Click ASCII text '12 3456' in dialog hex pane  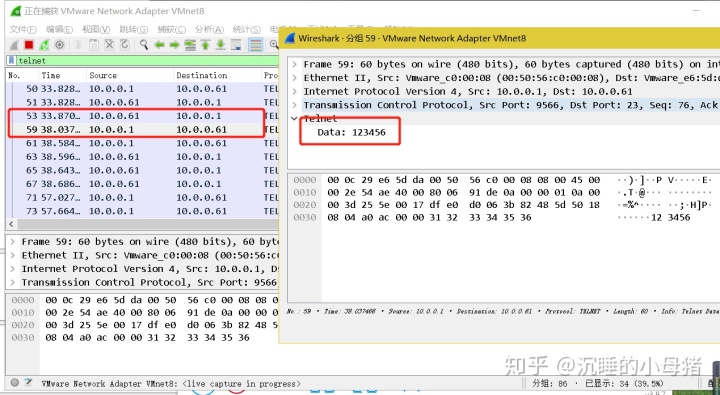tap(670, 217)
